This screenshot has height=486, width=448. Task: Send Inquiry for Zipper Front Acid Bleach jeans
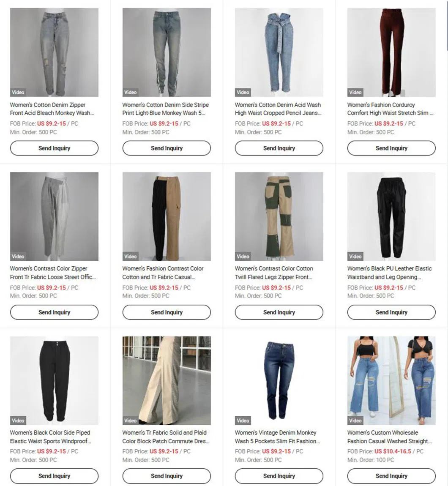tap(54, 148)
